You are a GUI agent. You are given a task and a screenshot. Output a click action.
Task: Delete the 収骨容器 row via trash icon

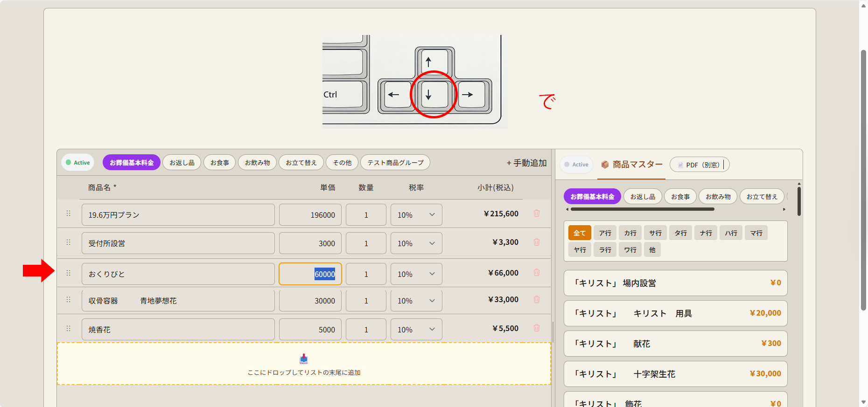537,300
